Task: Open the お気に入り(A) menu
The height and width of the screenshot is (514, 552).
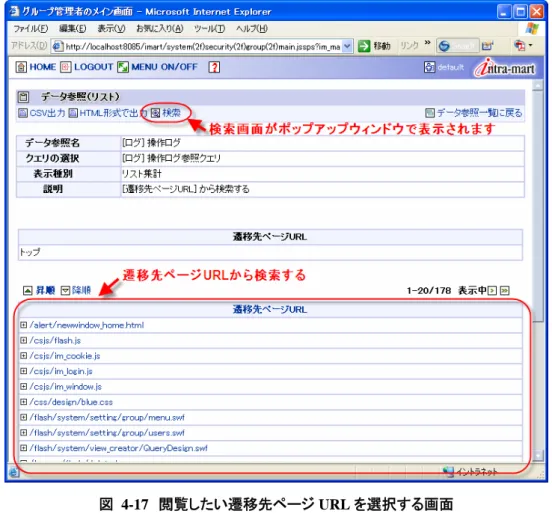Action: click(159, 29)
